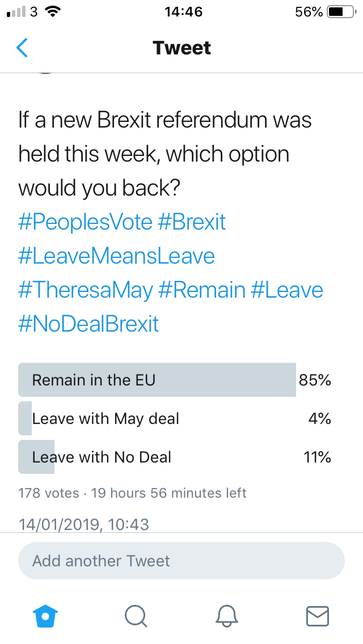Select the "Leave with No Deal" poll option
The width and height of the screenshot is (363, 644).
click(102, 457)
